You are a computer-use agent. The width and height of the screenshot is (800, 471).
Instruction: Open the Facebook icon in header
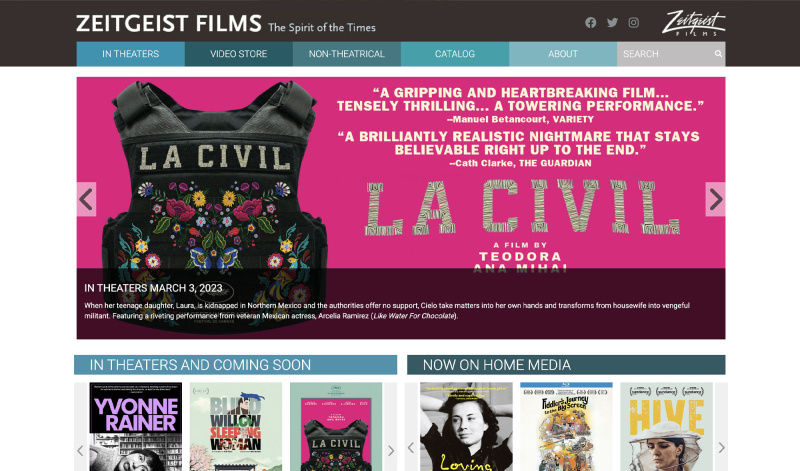(590, 22)
